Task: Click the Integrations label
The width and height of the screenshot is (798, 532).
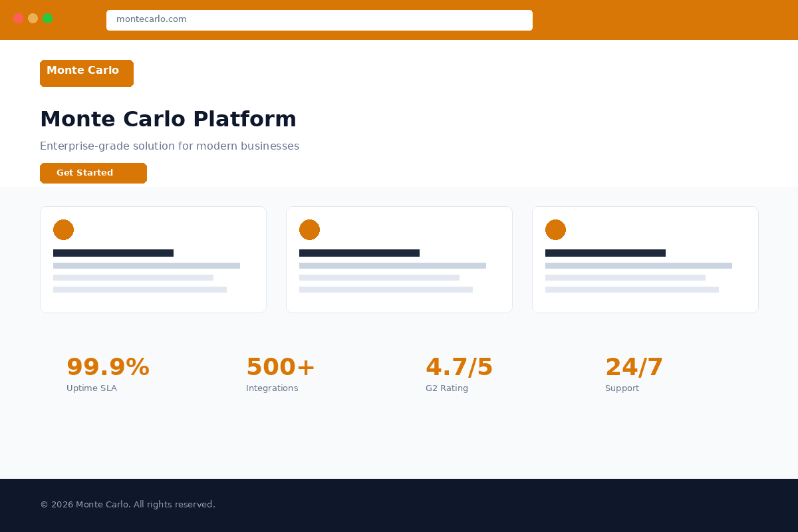Action: tap(272, 388)
